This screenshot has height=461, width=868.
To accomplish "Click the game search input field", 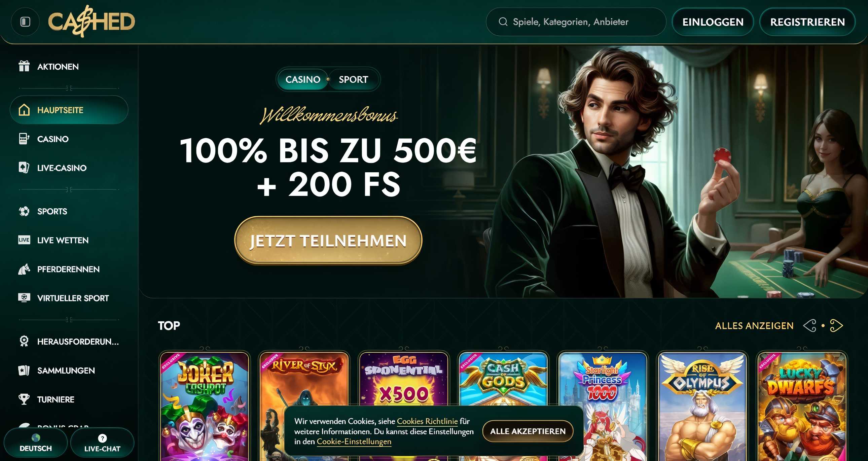I will pos(576,22).
